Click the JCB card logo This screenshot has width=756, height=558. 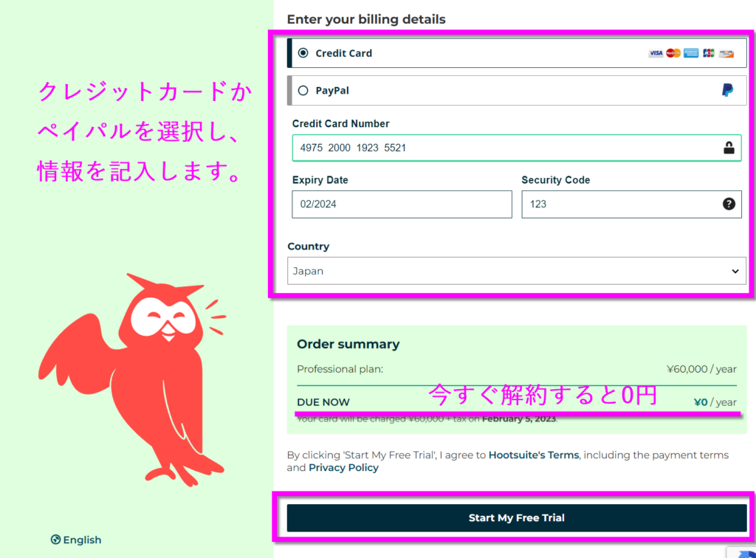tap(708, 53)
